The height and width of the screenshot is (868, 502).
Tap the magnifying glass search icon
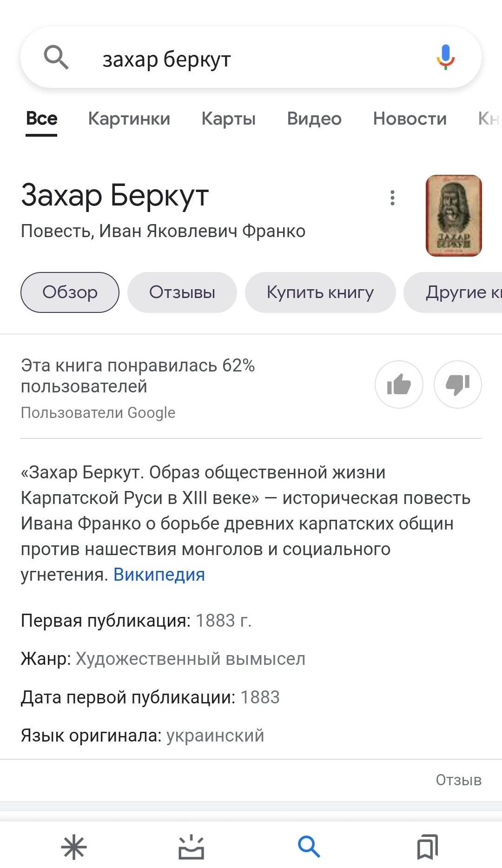56,58
